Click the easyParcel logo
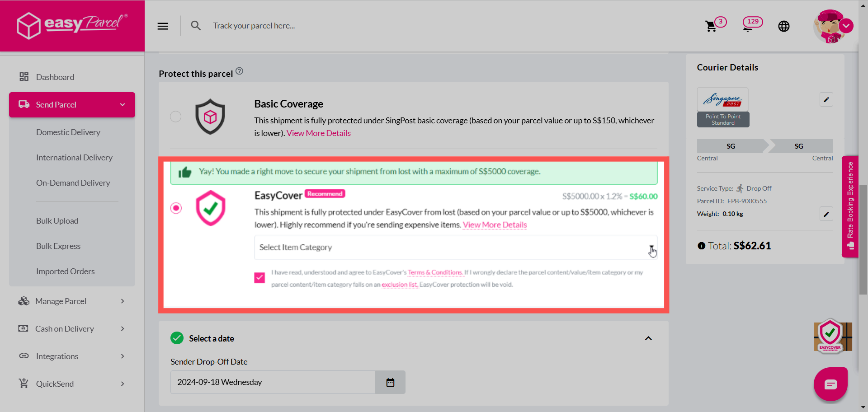868x412 pixels. coord(72,25)
